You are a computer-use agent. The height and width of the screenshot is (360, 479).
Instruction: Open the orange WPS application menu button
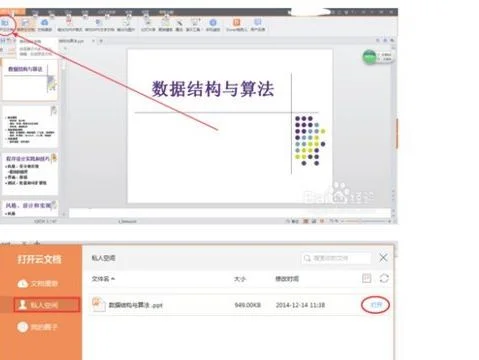(x=12, y=12)
